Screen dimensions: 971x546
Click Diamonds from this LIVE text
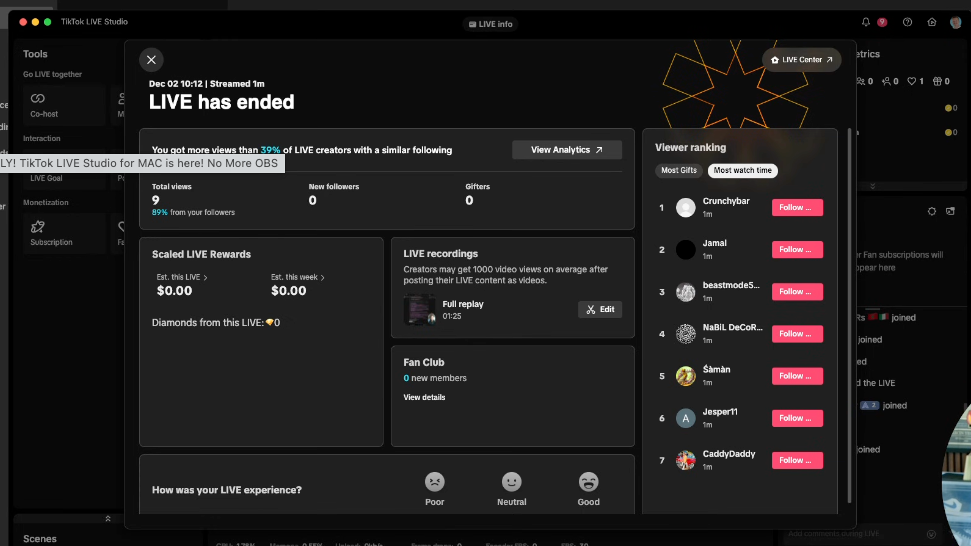216,323
